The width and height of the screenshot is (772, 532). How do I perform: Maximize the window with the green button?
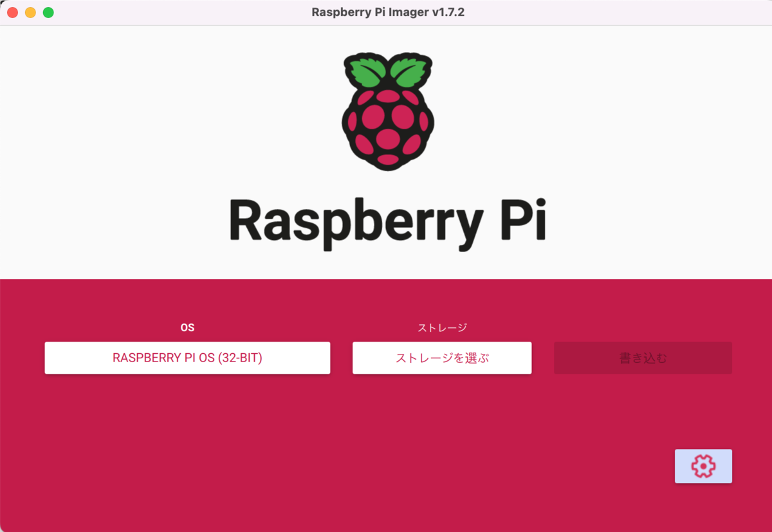[x=48, y=12]
